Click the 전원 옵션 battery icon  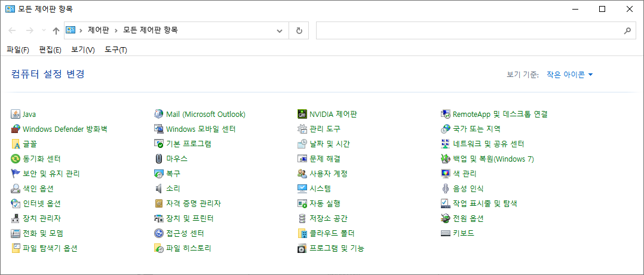tap(445, 218)
